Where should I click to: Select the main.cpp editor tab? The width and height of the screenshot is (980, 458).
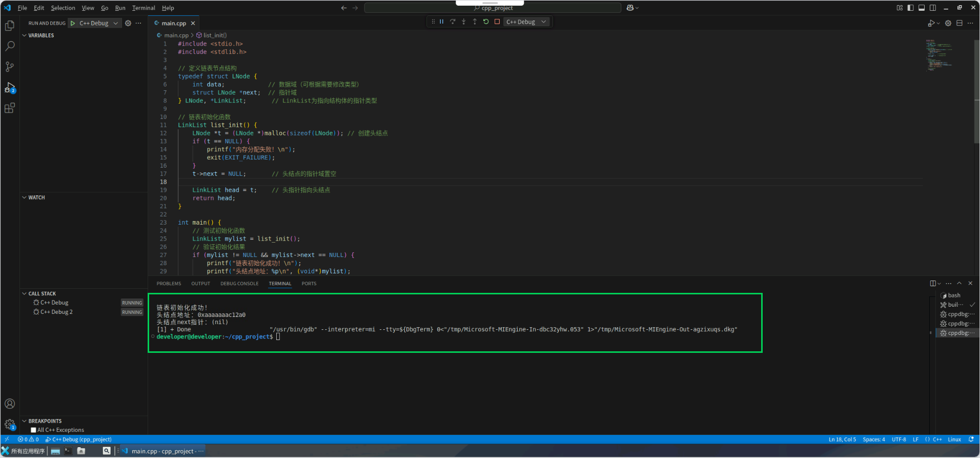point(174,23)
